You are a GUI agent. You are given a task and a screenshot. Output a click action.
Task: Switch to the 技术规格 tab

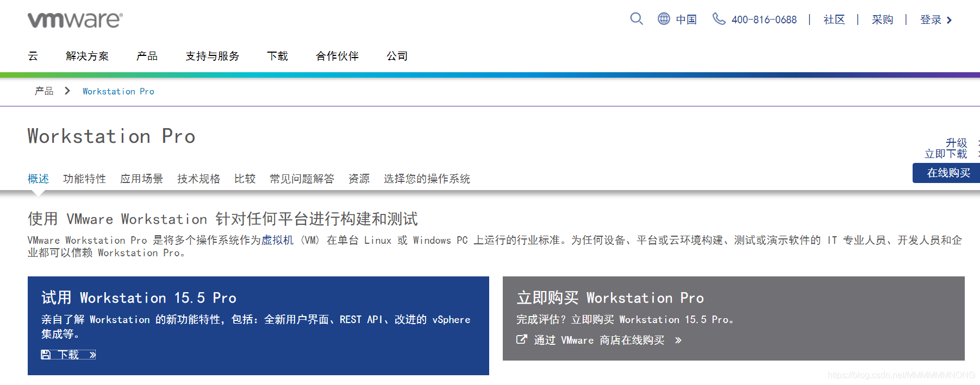pos(198,179)
